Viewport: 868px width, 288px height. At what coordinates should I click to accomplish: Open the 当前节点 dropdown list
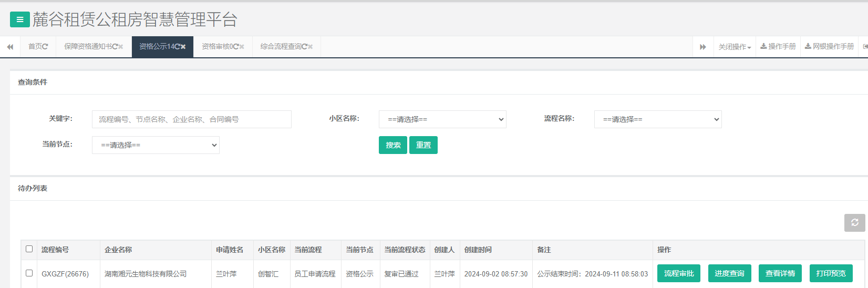[x=156, y=145]
